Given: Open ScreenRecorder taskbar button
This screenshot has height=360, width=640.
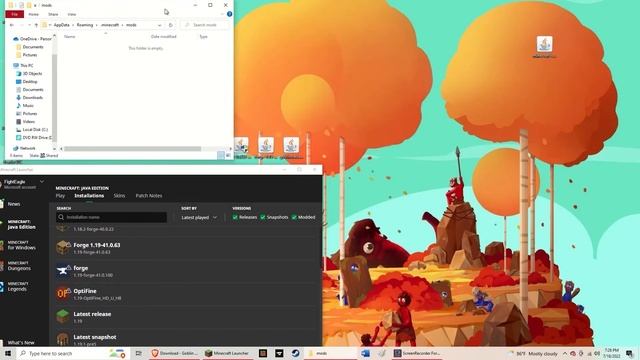Looking at the screenshot, I should (417, 353).
